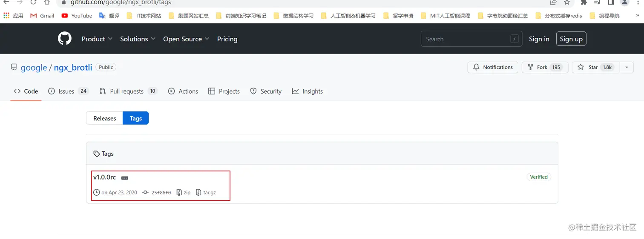This screenshot has width=644, height=239.
Task: Expand the Solutions menu
Action: pos(138,39)
